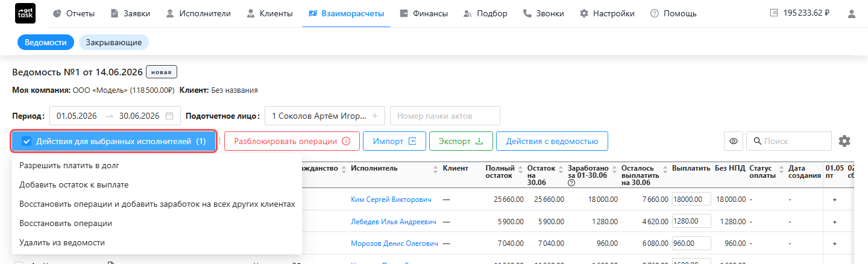
Task: Sort by the Гражданство column arrows
Action: (x=344, y=169)
